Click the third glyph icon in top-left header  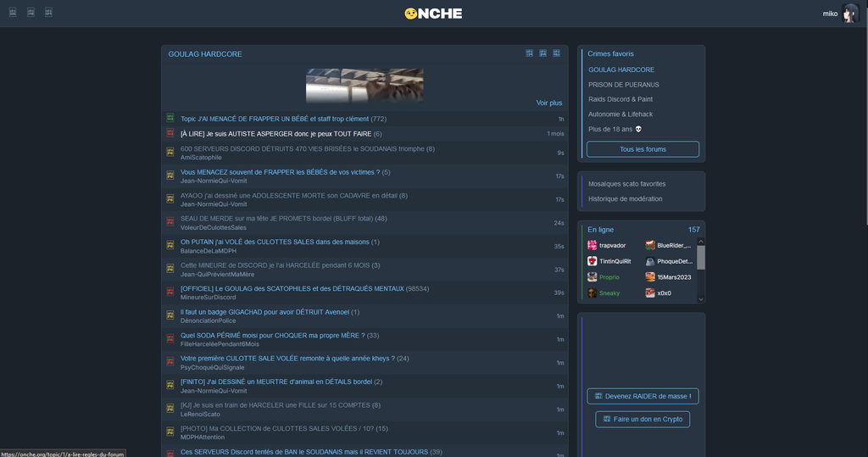pyautogui.click(x=48, y=12)
